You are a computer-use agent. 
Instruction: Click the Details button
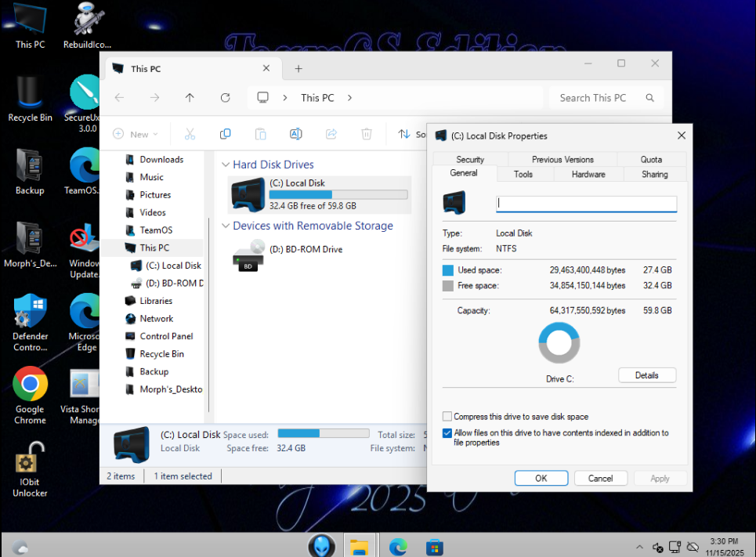646,375
